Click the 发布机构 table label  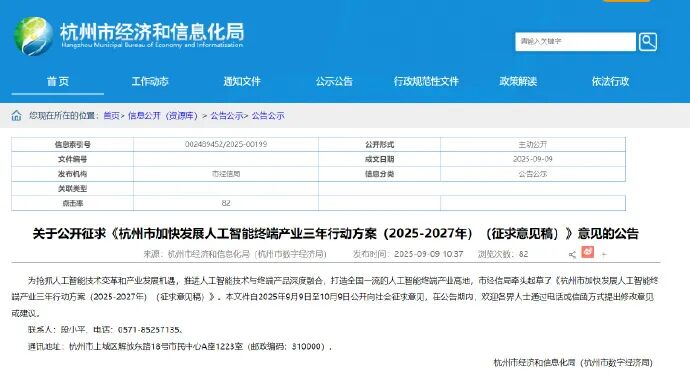(x=73, y=174)
